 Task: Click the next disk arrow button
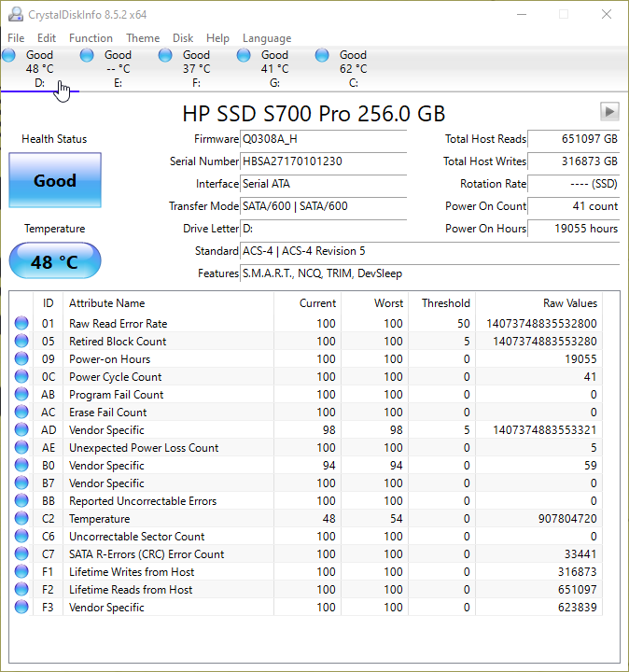pyautogui.click(x=609, y=112)
